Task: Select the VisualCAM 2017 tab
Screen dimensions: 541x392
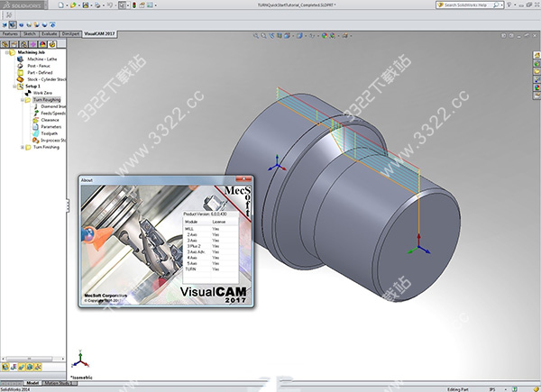Action: coord(99,33)
